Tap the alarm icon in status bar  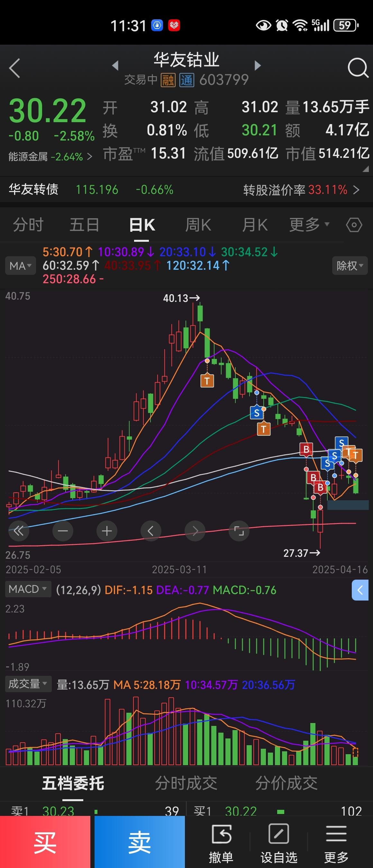tap(282, 25)
